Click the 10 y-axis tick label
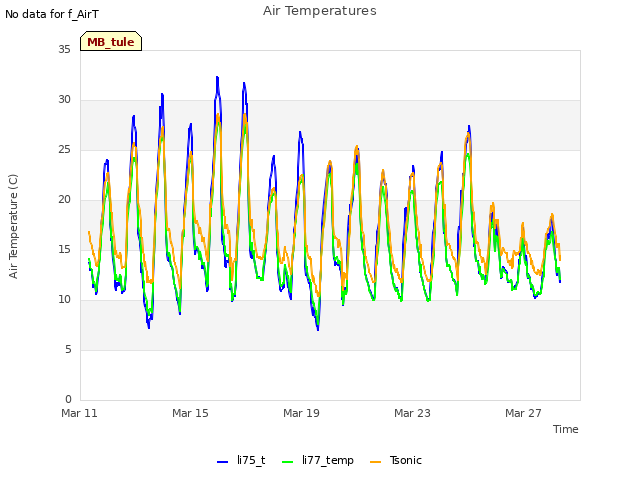Viewport: 640px width, 480px height. pyautogui.click(x=64, y=300)
